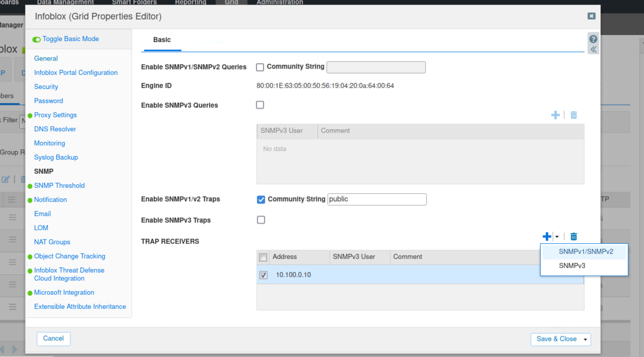The width and height of the screenshot is (644, 357).
Task: Close the Grid Properties Editor dialog
Action: point(591,16)
